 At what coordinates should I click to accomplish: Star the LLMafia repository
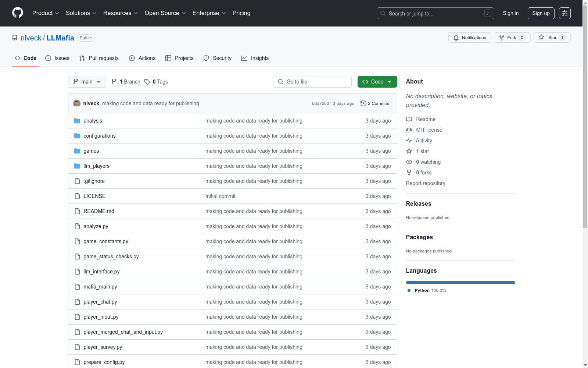pyautogui.click(x=552, y=38)
